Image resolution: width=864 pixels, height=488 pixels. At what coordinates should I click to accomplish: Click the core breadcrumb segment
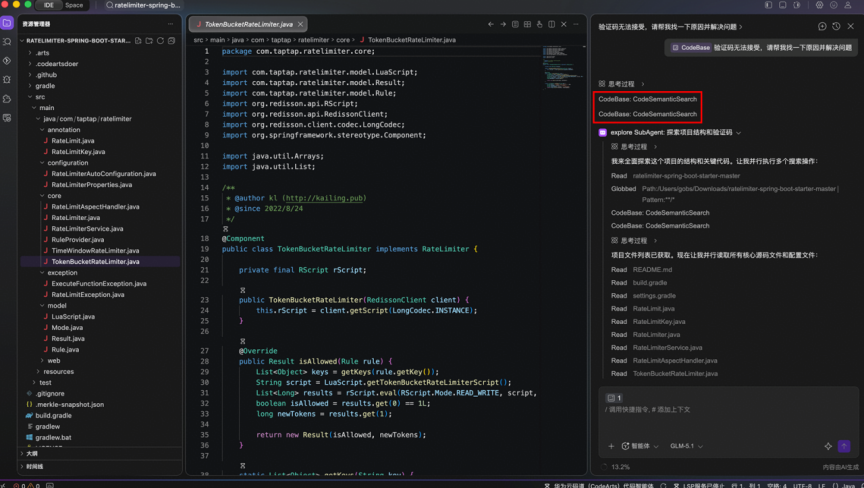343,40
